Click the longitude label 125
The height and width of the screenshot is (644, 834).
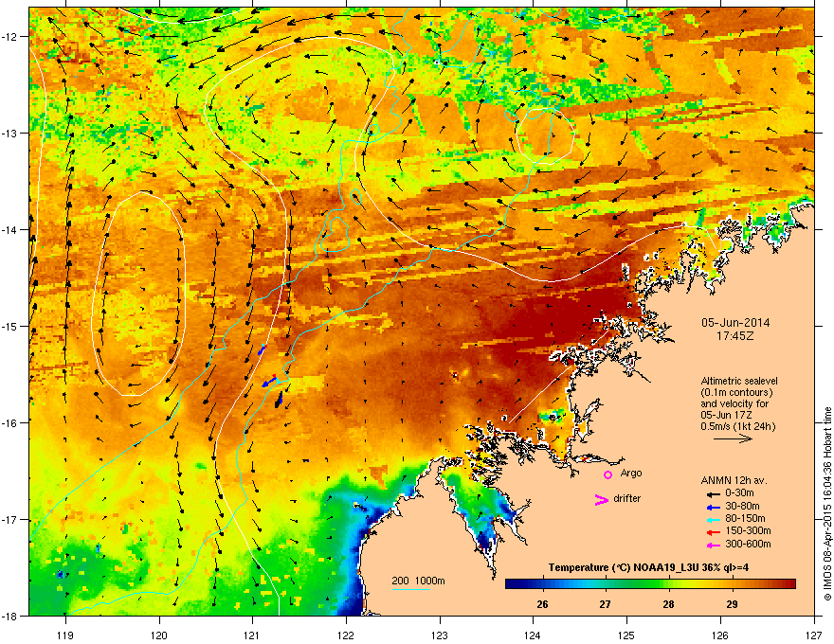click(626, 635)
